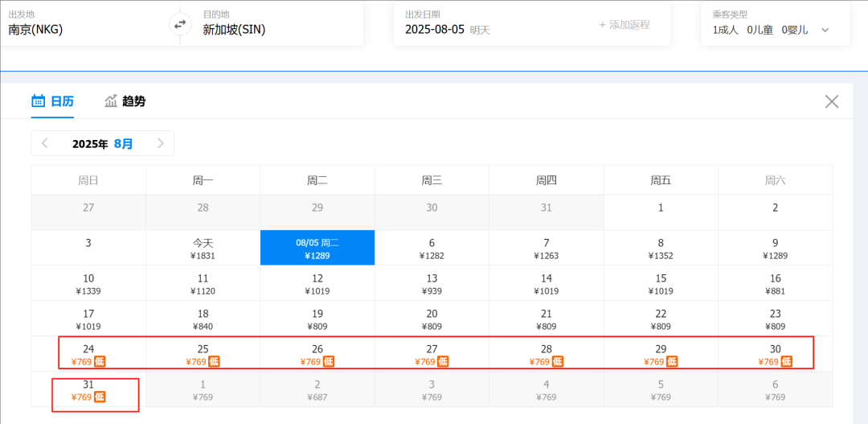Select August 14 priced ¥1019

pos(547,283)
